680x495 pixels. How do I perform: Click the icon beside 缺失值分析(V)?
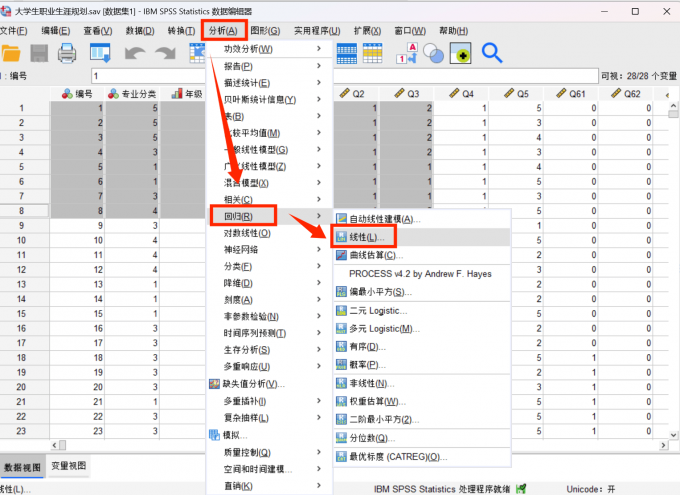click(214, 384)
